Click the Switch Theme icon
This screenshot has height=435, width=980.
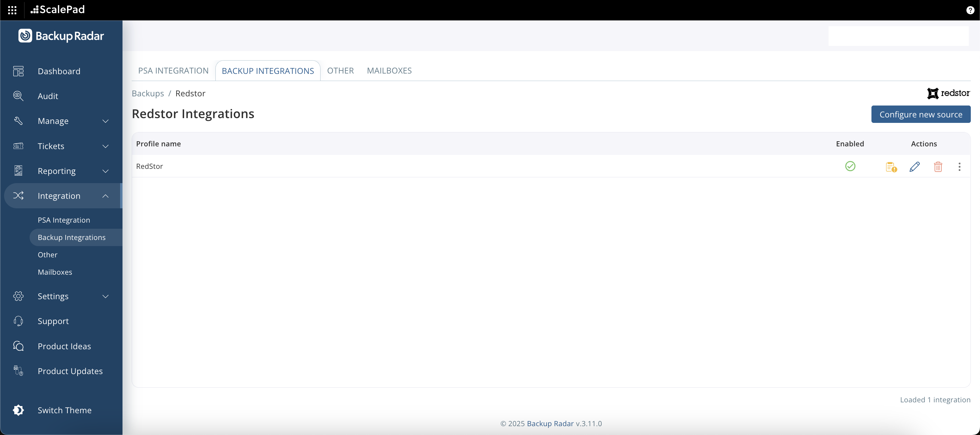point(18,410)
